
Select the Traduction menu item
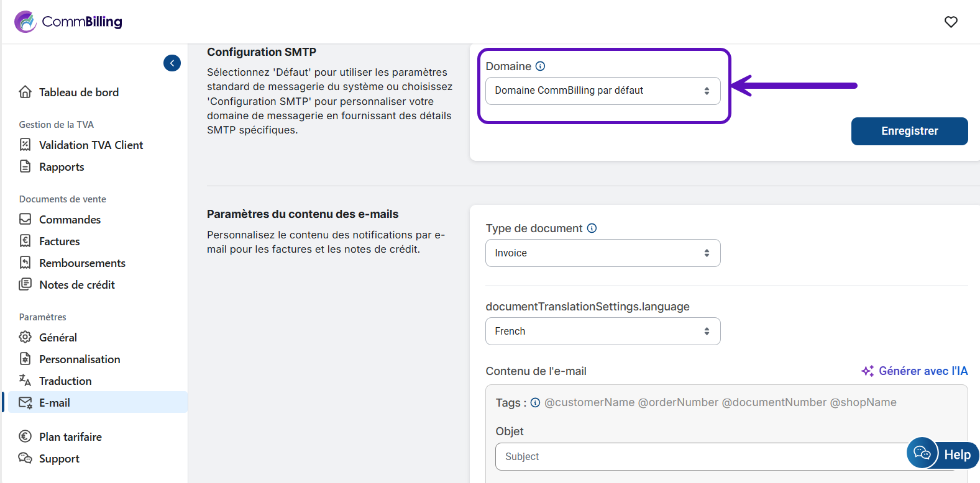coord(65,381)
